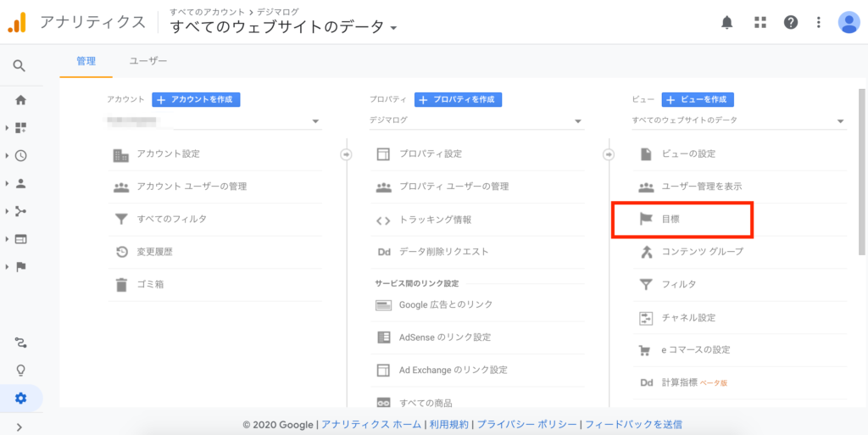Viewport: 868px width, 435px height.
Task: Open the すべてのウェブサイトのデータ view dropdown
Action: pos(738,121)
